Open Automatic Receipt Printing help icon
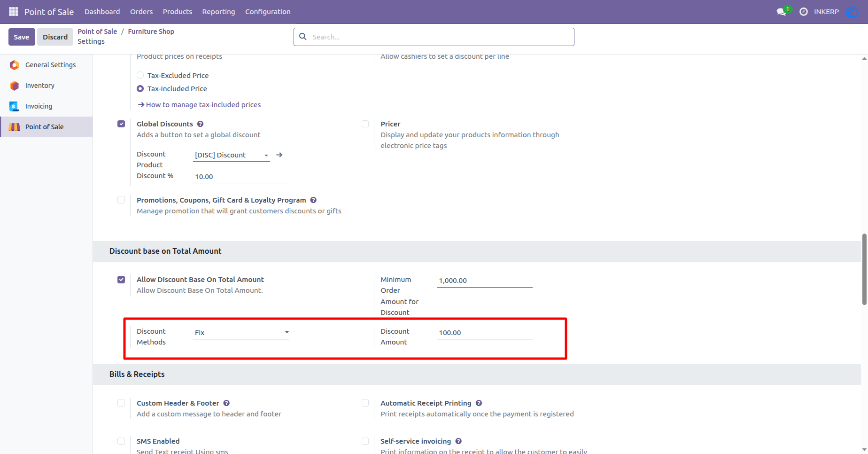The height and width of the screenshot is (454, 868). click(x=479, y=403)
